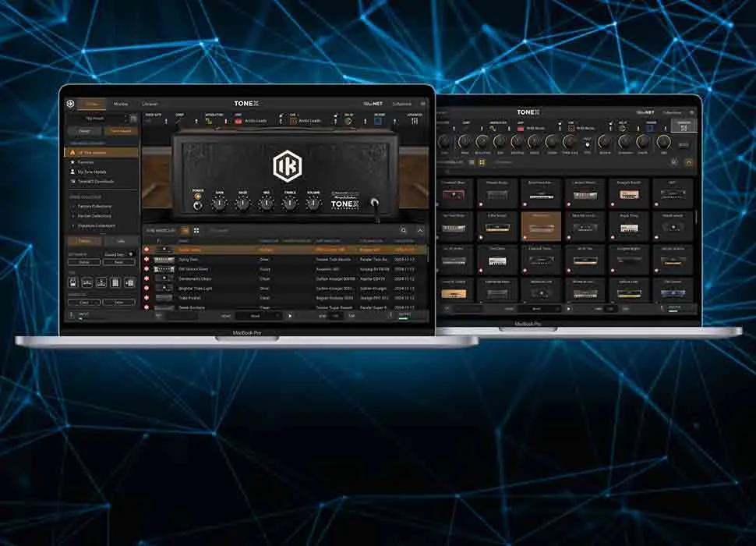This screenshot has width=756, height=546.
Task: Click the Cab icon in the right laptop chain
Action: (x=571, y=128)
